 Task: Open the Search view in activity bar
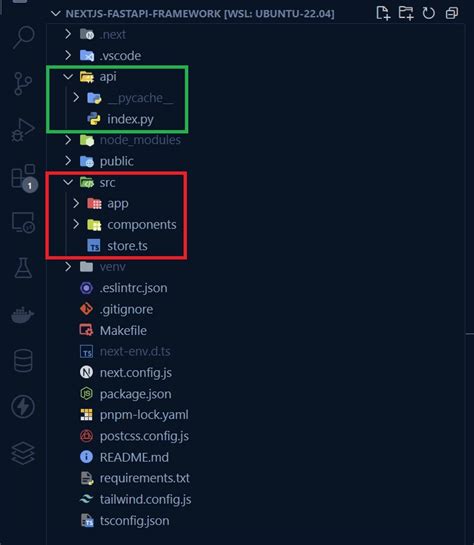[24, 36]
